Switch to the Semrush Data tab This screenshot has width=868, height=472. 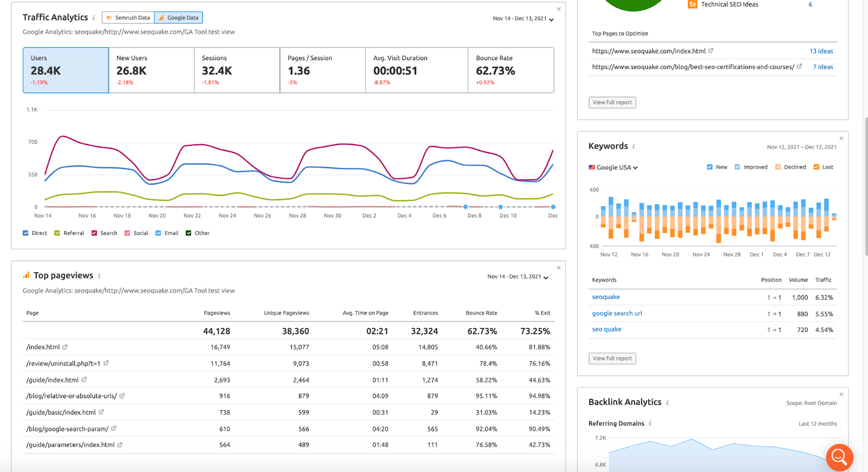pos(128,18)
